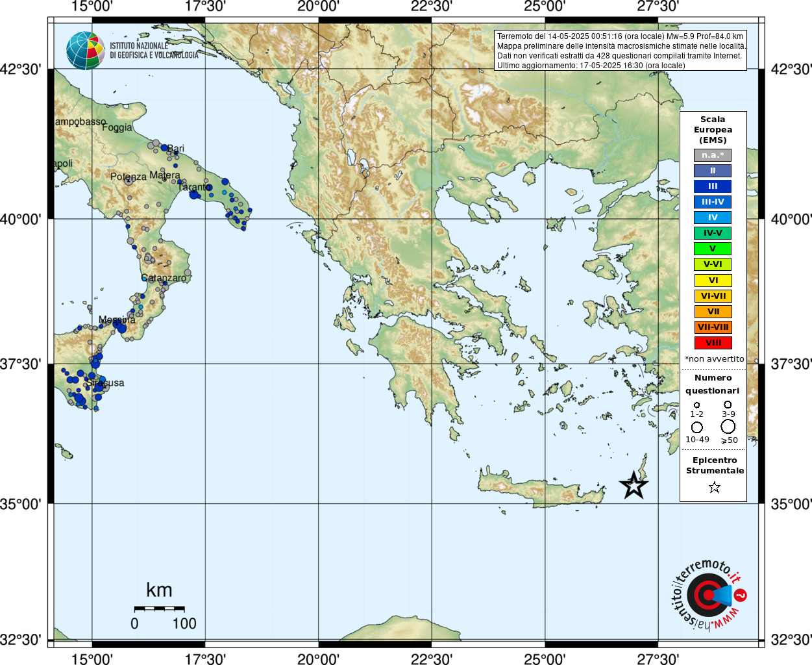The image size is (812, 665).
Task: Click the INGV globe logo
Action: click(86, 51)
